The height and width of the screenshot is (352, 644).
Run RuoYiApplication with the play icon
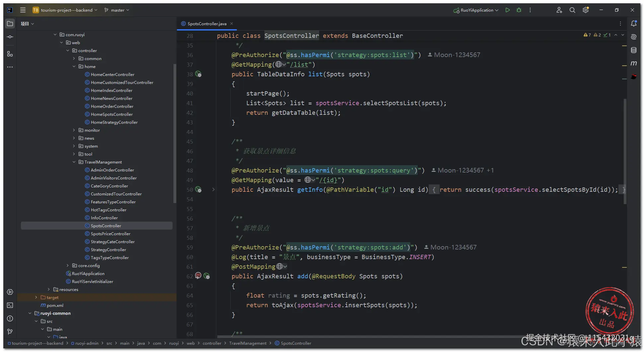tap(508, 10)
